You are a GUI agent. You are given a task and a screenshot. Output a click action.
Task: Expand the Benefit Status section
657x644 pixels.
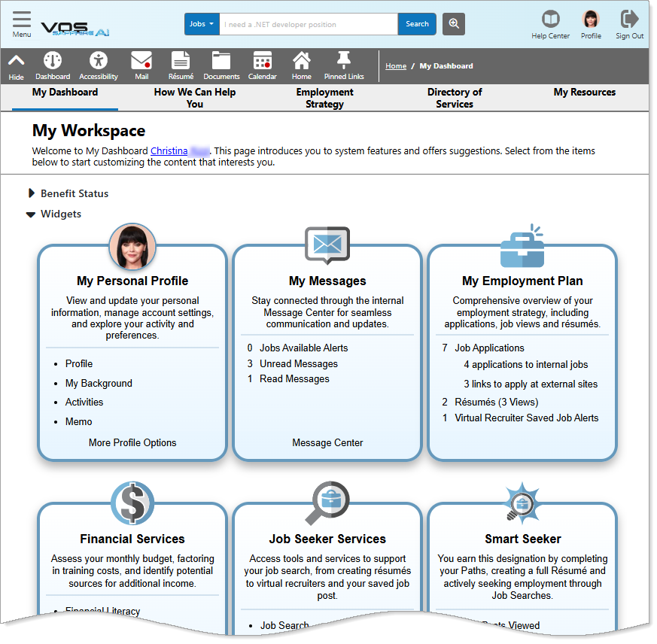pyautogui.click(x=32, y=193)
